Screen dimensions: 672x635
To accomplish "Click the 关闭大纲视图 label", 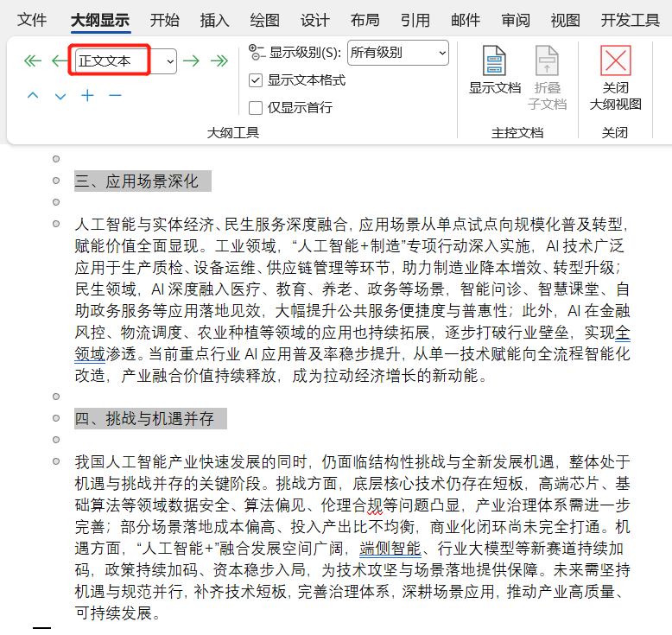I will [x=616, y=96].
